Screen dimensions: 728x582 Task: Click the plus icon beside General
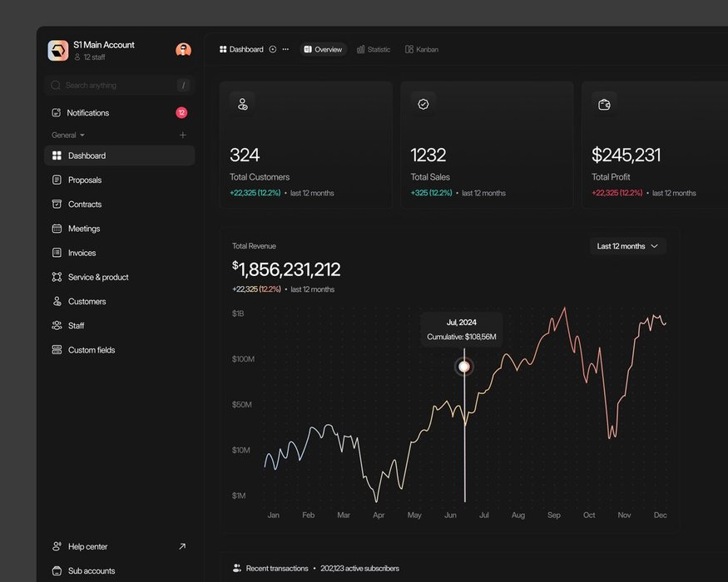[x=183, y=136]
